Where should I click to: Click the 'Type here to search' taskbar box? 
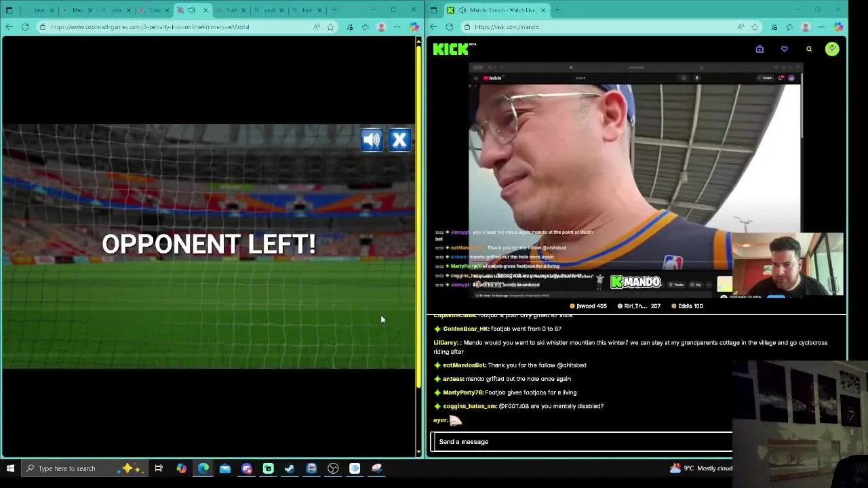pyautogui.click(x=84, y=468)
